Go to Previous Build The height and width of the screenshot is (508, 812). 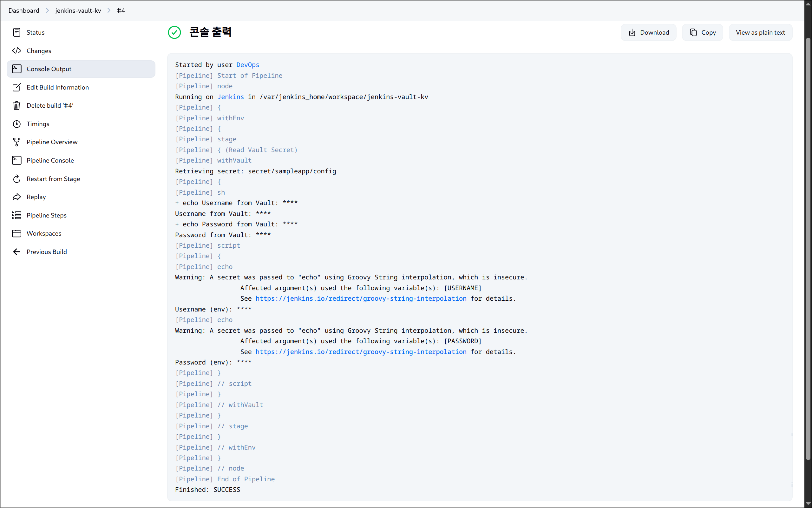click(x=81, y=252)
